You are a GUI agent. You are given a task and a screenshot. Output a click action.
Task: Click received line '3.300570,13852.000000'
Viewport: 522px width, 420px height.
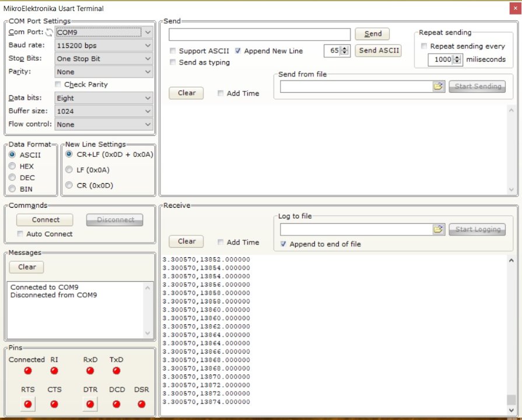206,260
